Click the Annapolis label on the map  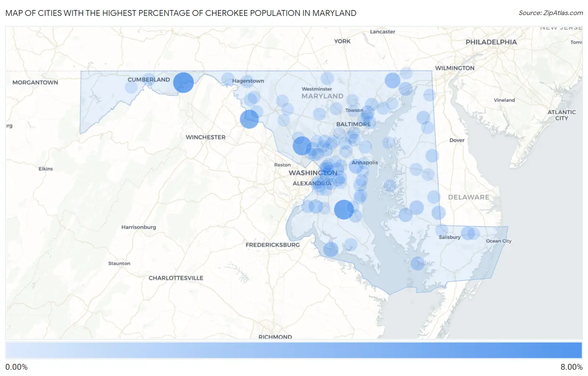(x=365, y=162)
